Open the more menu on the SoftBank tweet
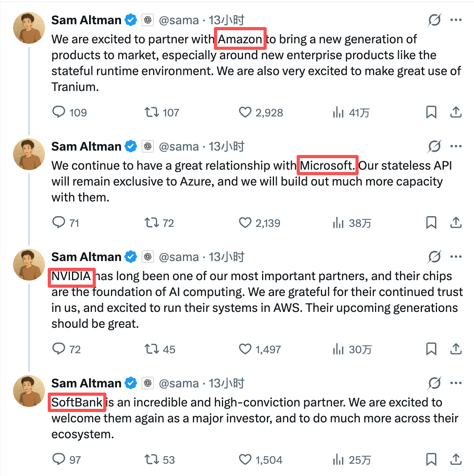This screenshot has height=476, width=474. click(456, 383)
